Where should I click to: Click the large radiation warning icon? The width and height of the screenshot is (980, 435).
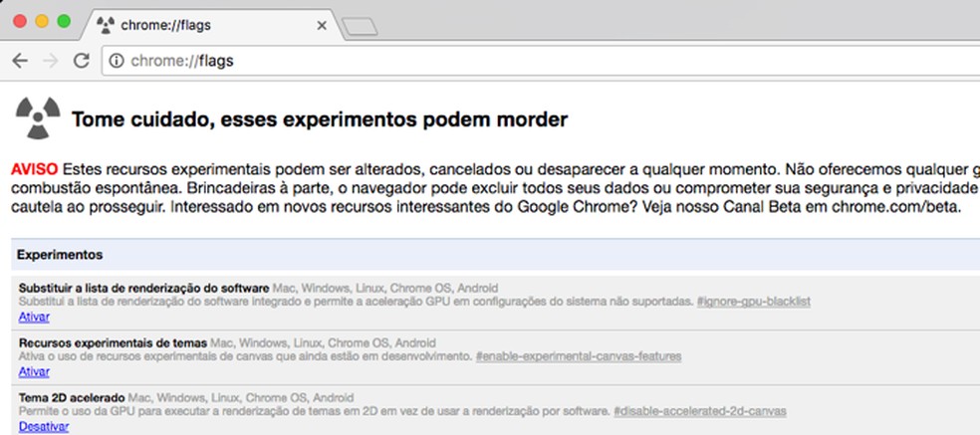(38, 116)
